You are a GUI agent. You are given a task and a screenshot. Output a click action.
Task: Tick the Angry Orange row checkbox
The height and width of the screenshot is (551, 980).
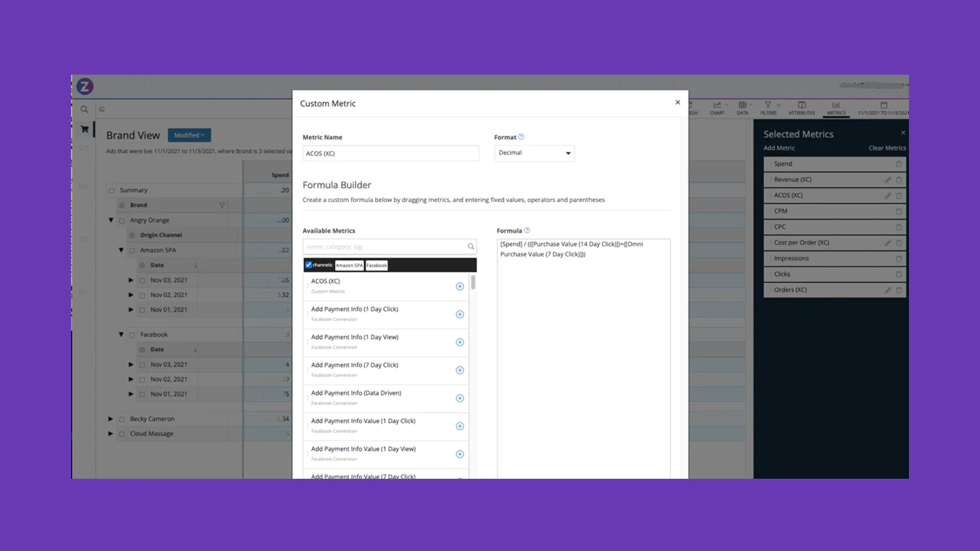point(122,220)
